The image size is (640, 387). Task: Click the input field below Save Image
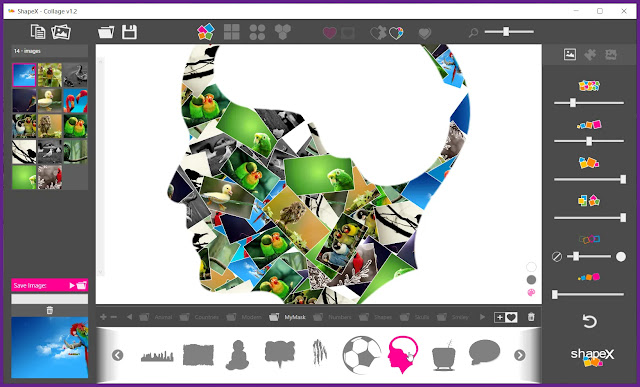point(49,299)
